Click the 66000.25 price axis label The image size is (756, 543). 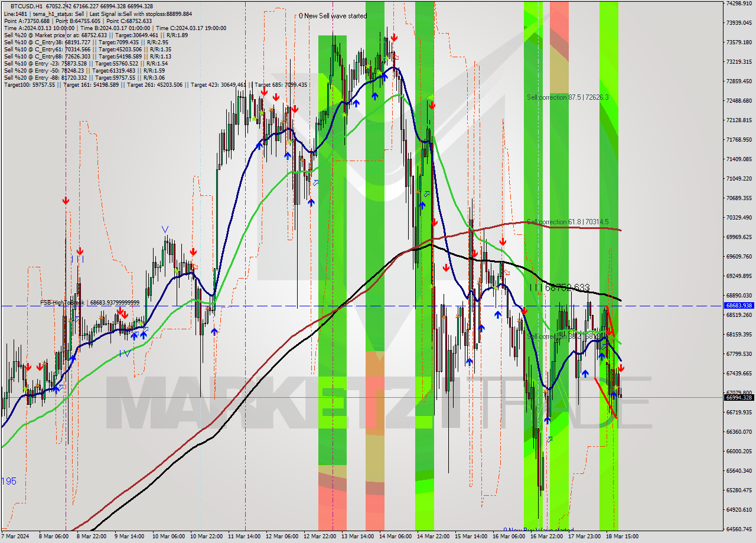(x=739, y=451)
